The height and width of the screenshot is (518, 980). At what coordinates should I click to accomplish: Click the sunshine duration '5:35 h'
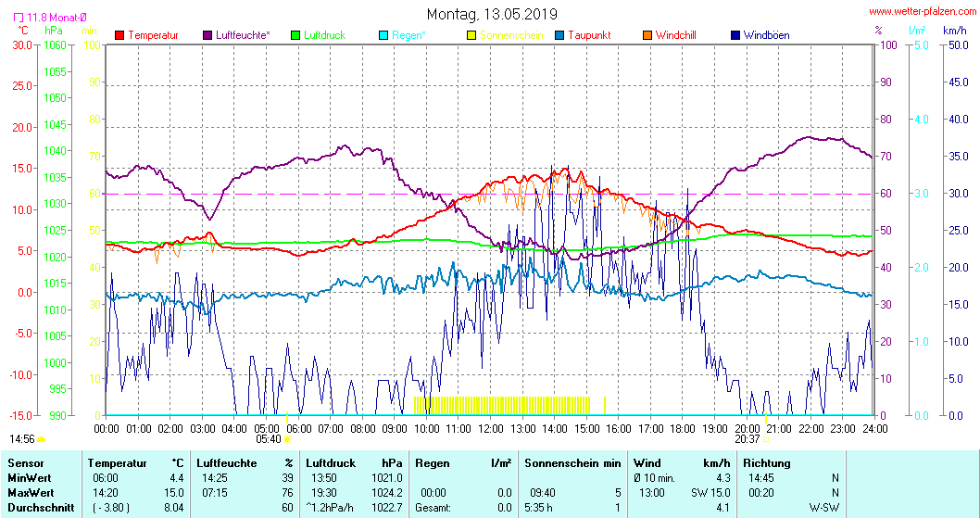coord(538,508)
